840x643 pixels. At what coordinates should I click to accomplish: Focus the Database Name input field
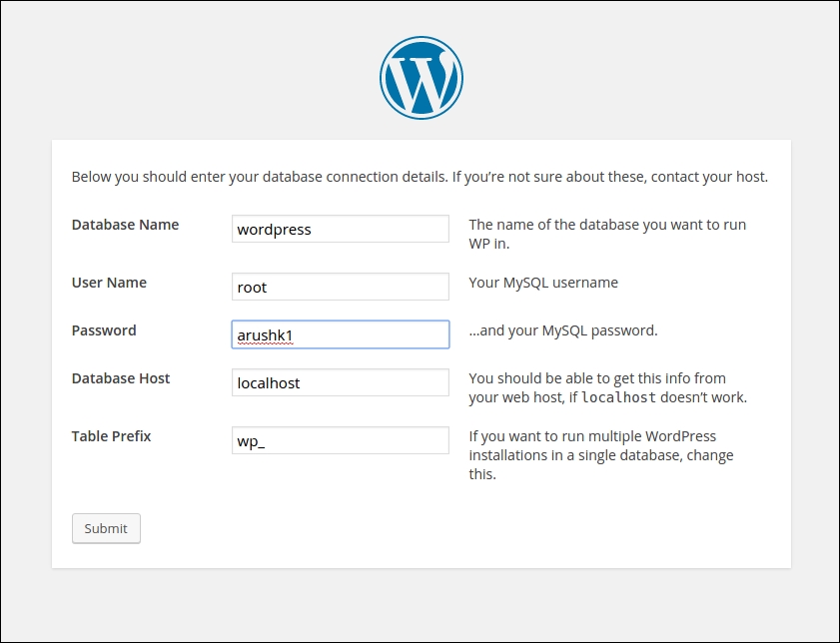click(x=341, y=229)
